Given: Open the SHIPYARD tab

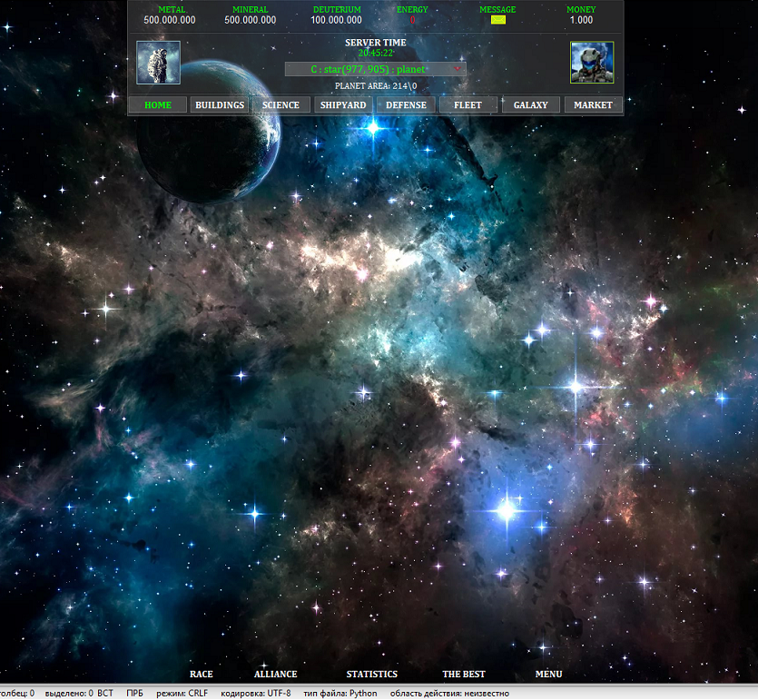Looking at the screenshot, I should (343, 105).
